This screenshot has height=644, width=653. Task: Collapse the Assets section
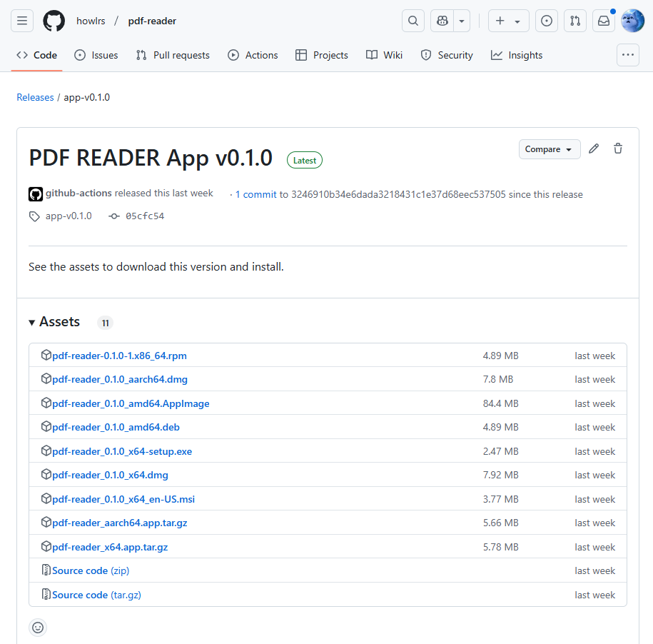coord(31,322)
